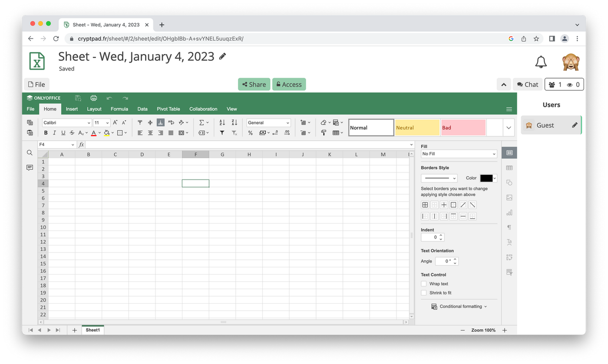Apply percent style to the cell
This screenshot has width=608, height=364.
click(x=250, y=133)
